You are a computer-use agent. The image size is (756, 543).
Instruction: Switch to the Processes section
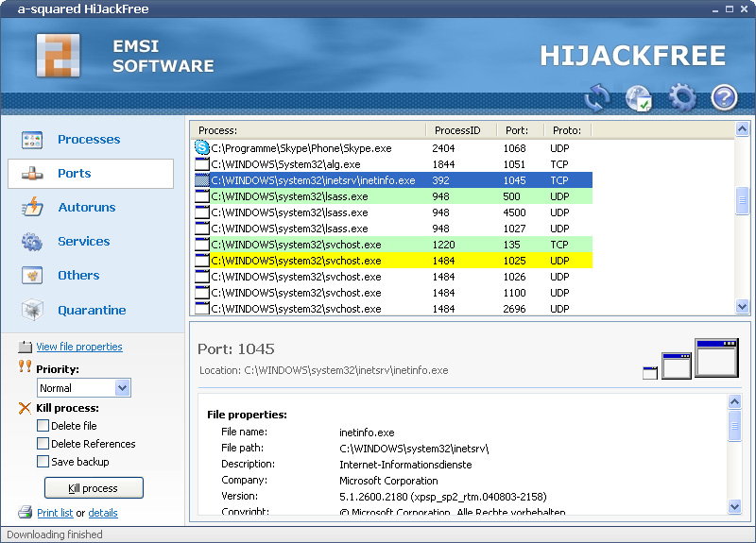pos(89,139)
